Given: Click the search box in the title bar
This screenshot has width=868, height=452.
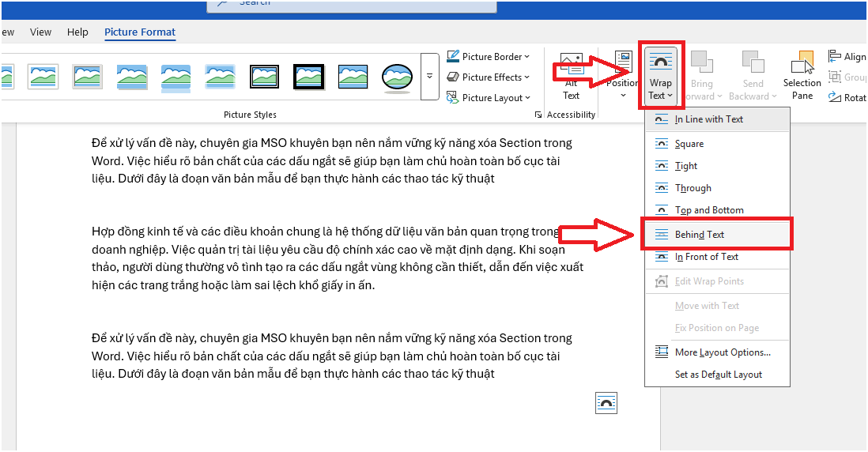Looking at the screenshot, I should 352,5.
